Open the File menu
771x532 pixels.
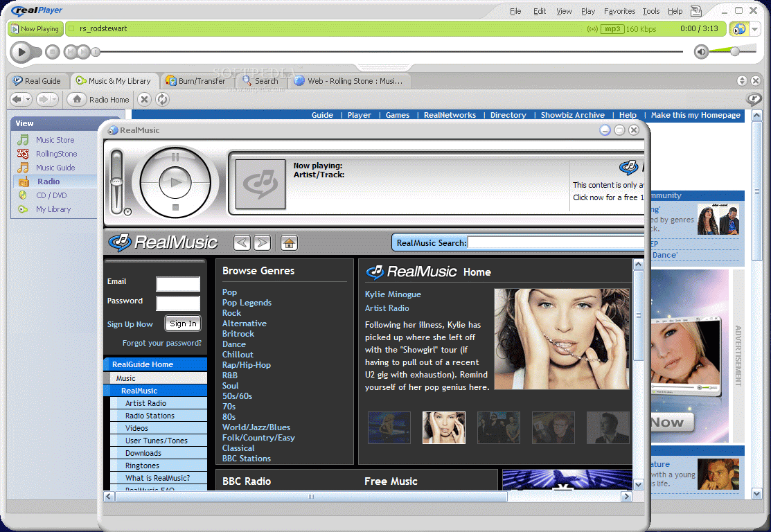pyautogui.click(x=515, y=11)
